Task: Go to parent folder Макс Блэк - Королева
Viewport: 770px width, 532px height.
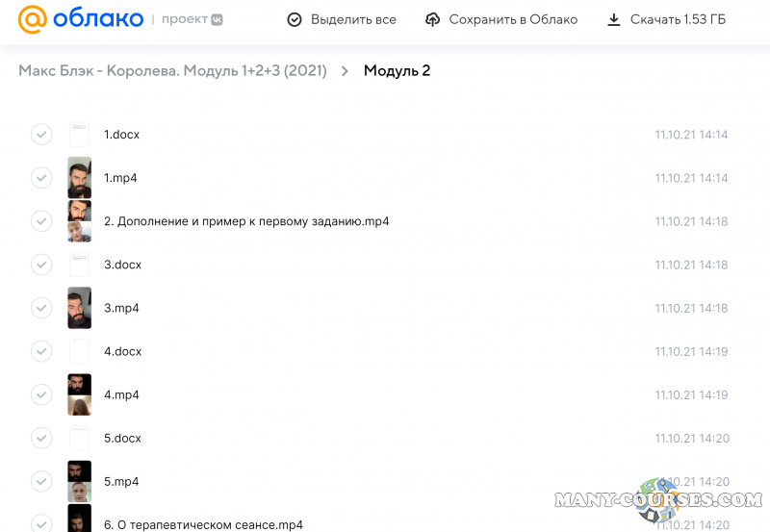Action: [x=172, y=71]
